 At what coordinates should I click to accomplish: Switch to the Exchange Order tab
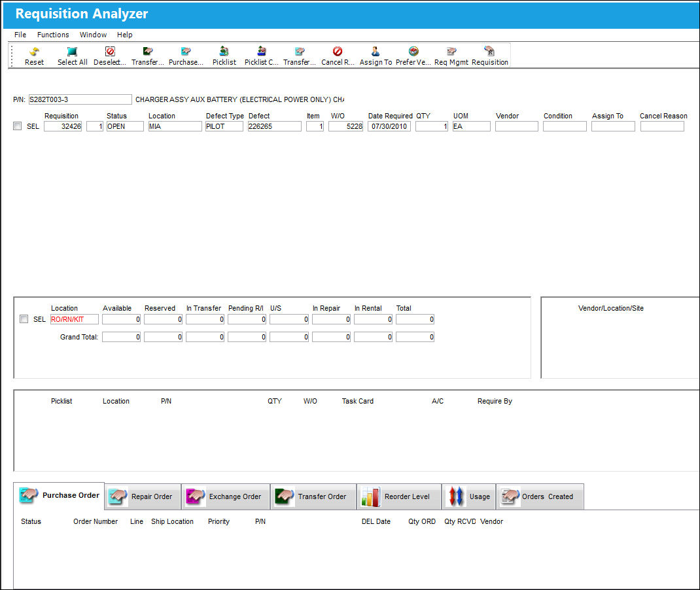click(226, 496)
